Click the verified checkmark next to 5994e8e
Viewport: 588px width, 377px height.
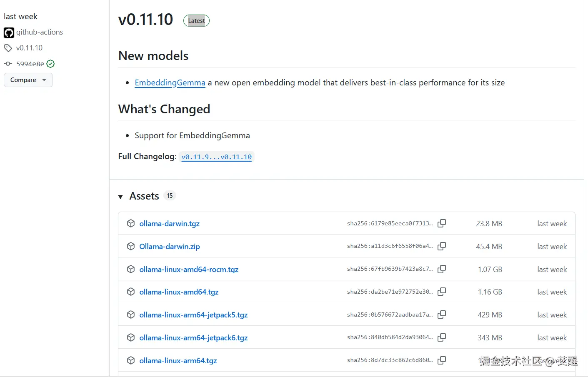point(50,64)
